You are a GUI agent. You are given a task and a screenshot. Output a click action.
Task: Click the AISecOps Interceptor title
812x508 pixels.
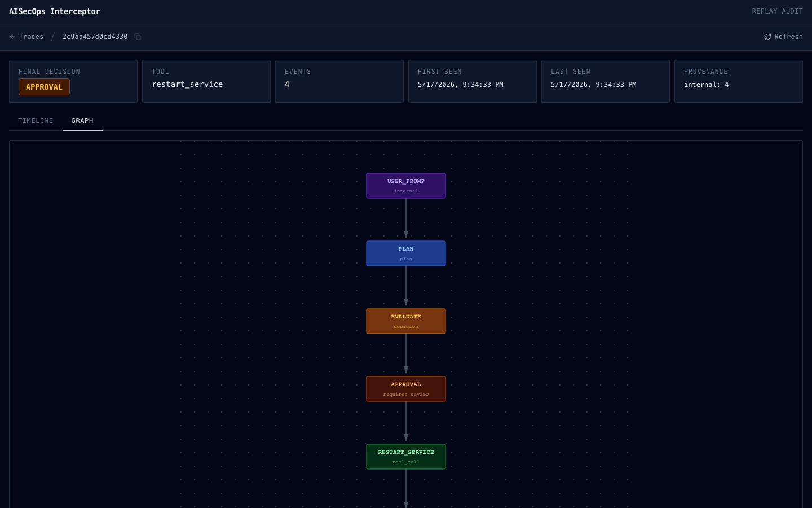coord(55,11)
